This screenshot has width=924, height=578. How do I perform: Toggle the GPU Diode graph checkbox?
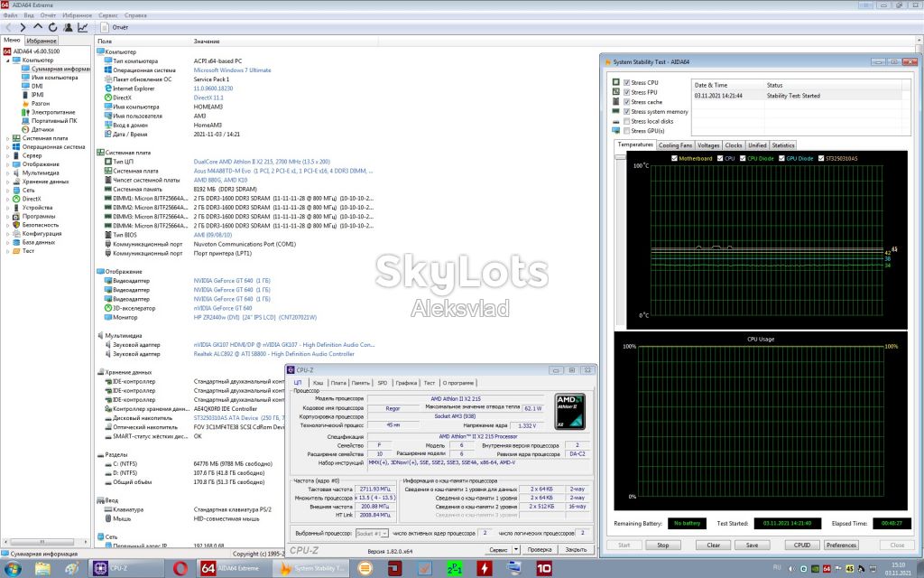point(781,158)
